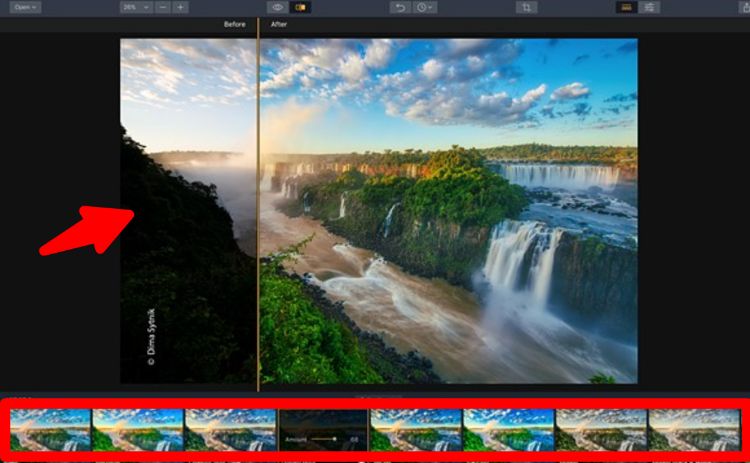Screen dimensions: 750x463
Task: Click the undo arrow icon
Action: [x=400, y=7]
